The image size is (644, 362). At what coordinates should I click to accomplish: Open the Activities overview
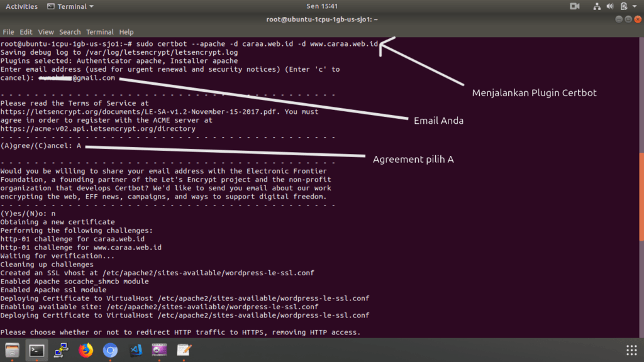(x=21, y=6)
